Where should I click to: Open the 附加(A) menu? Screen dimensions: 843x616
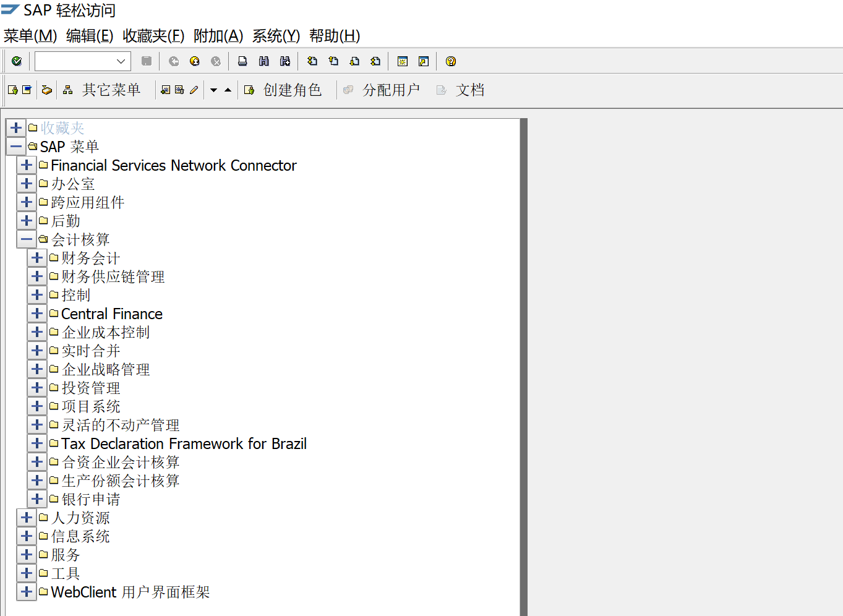point(218,36)
